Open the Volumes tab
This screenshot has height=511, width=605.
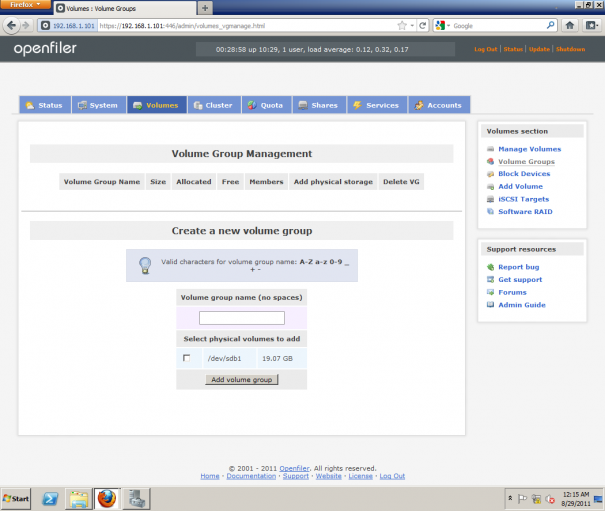157,105
